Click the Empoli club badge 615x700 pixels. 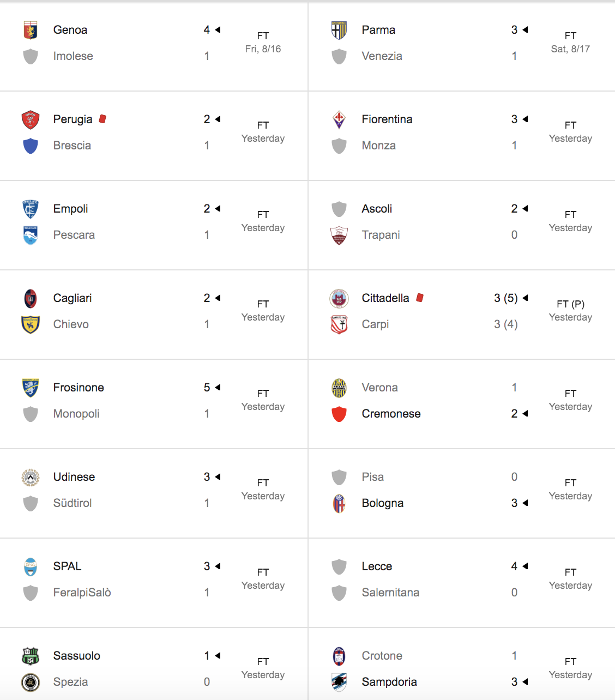pyautogui.click(x=31, y=209)
